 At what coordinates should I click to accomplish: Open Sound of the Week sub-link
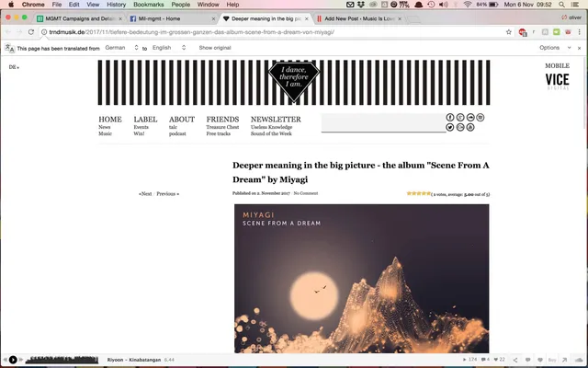pos(271,133)
